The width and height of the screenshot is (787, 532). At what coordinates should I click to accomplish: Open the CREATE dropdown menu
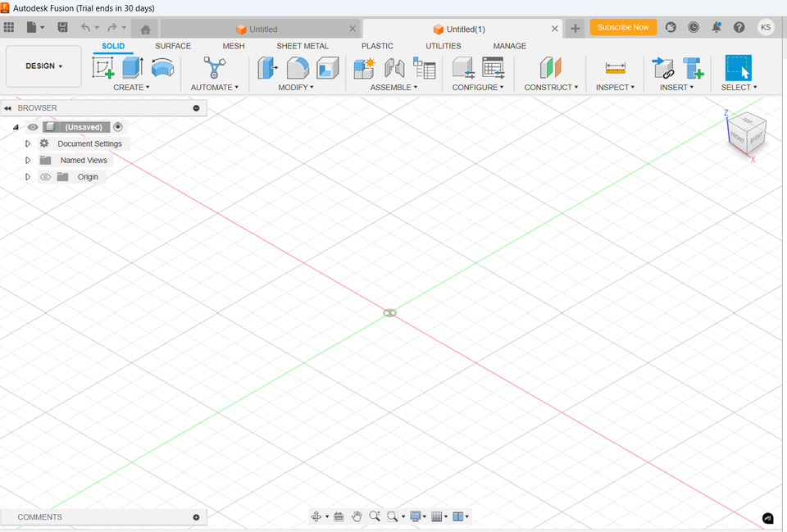[x=131, y=88]
